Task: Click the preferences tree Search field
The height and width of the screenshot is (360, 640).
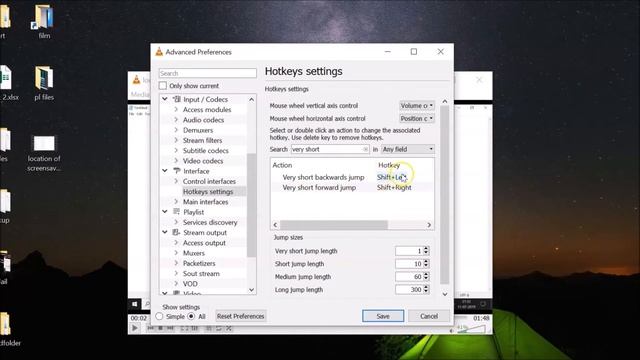Action: coord(208,73)
